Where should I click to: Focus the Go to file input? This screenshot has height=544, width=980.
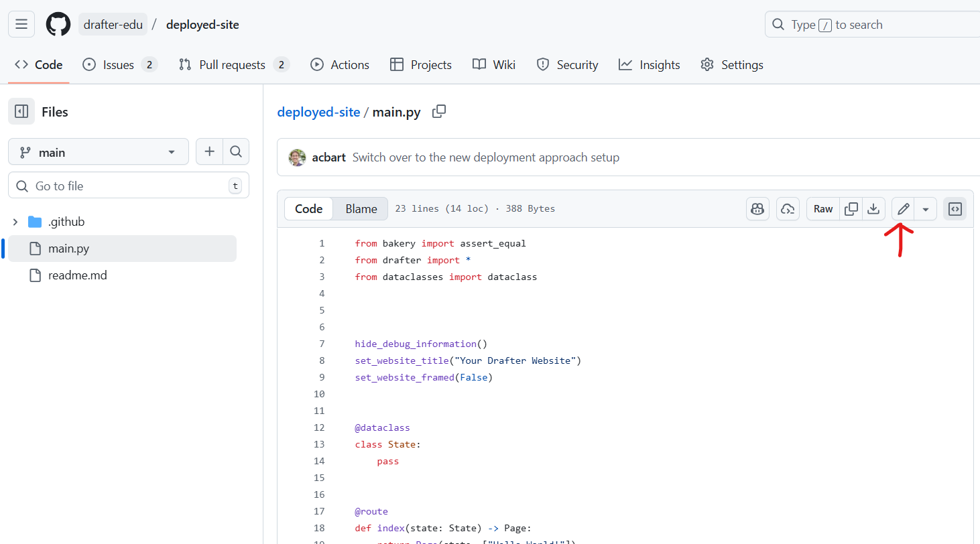129,186
